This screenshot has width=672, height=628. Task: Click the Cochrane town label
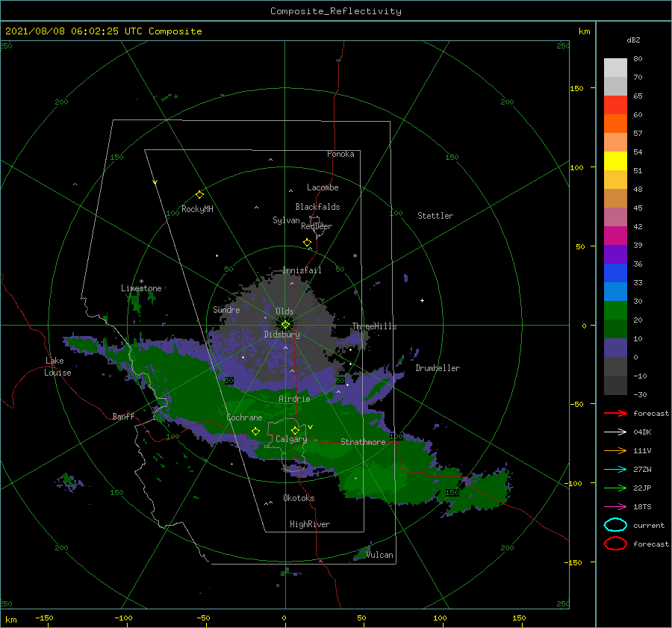pos(244,417)
